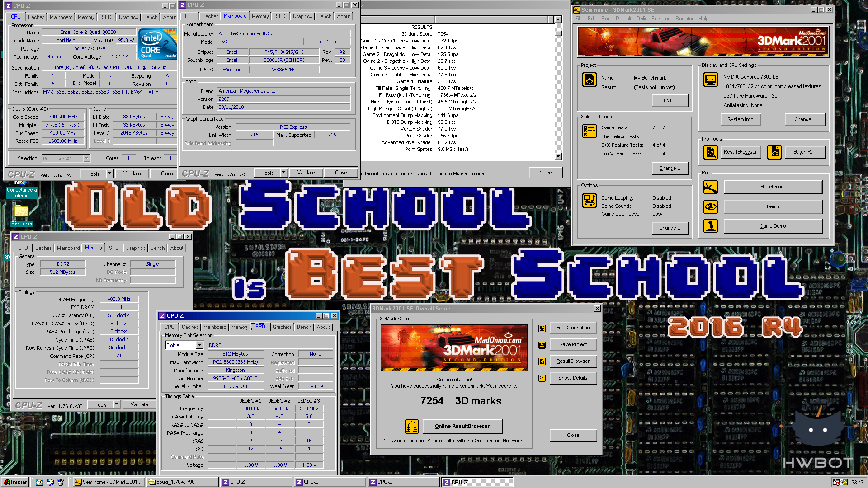Click the System Info button
Screen dimensions: 868x488
point(741,119)
